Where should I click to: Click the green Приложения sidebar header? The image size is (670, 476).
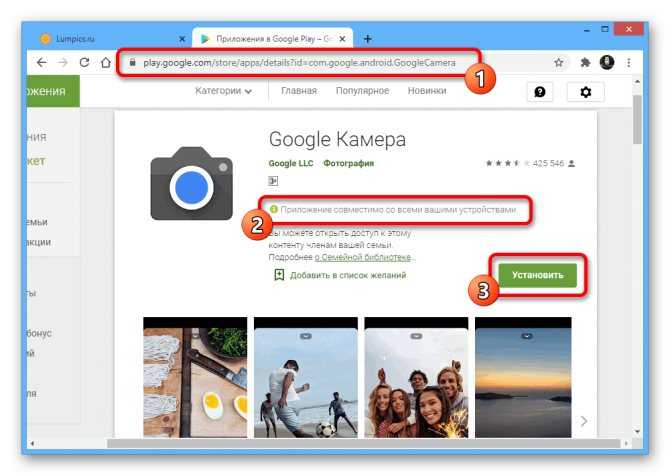click(53, 91)
